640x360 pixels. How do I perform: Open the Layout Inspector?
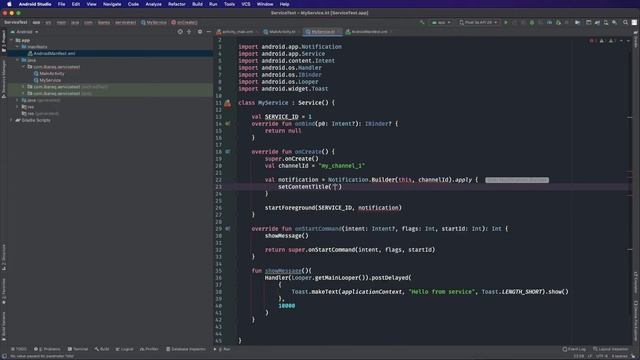[x=611, y=349]
